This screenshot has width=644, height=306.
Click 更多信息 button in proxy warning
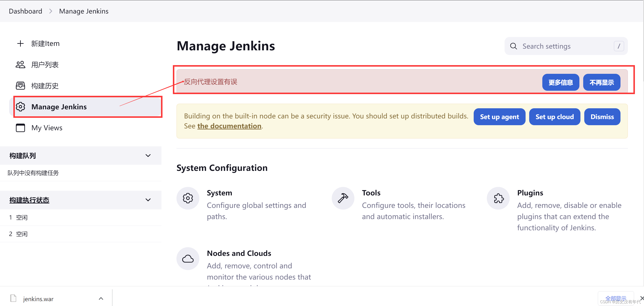pos(560,82)
